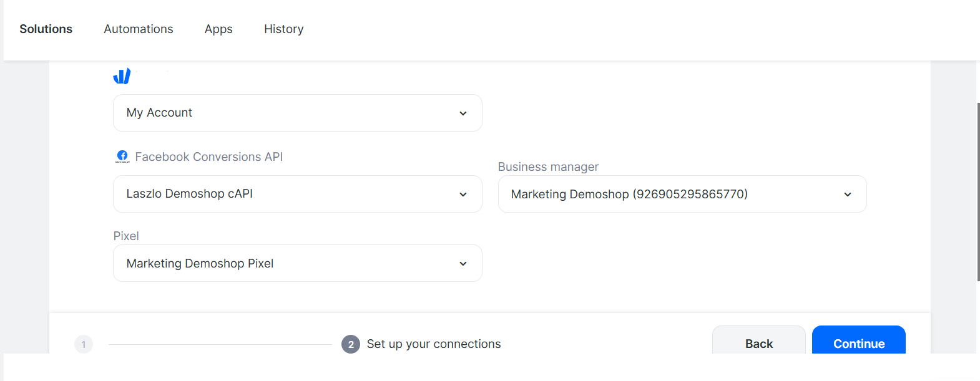Open the Laszlo Demoshop cAPI dropdown

(x=298, y=194)
